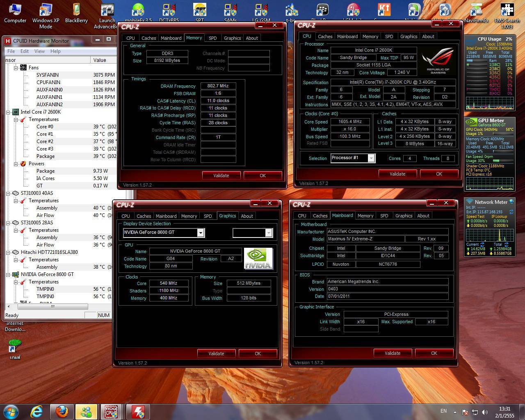Show hidden tray icons arrow
Viewport: 525px width, 420px height.
tap(455, 412)
